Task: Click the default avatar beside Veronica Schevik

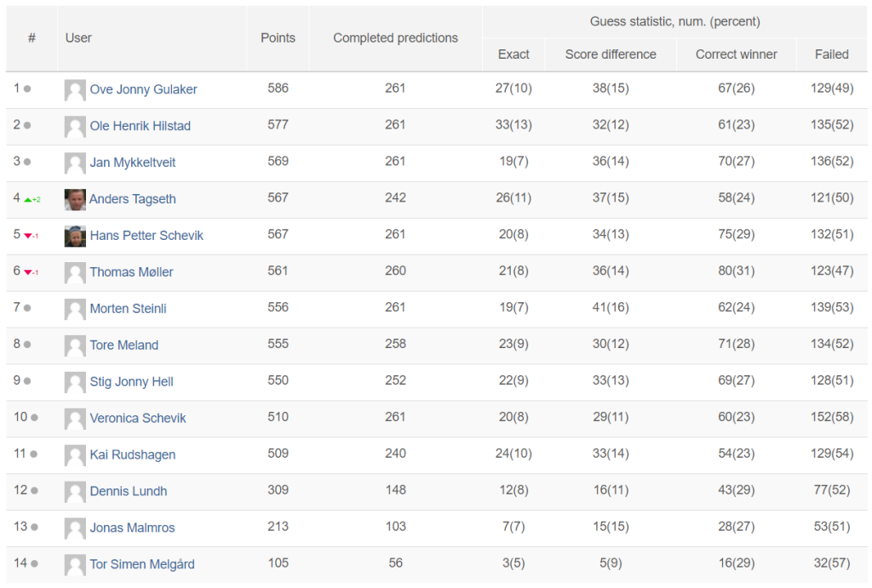Action: (x=75, y=419)
